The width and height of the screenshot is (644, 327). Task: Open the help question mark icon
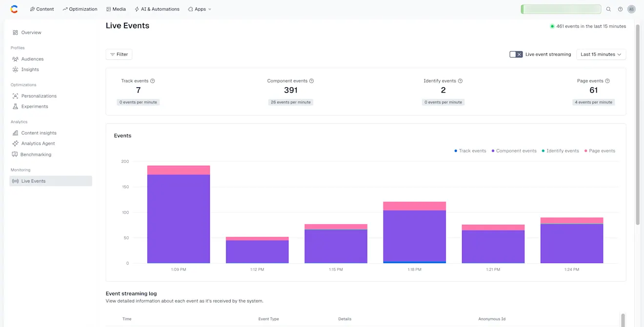[x=620, y=9]
